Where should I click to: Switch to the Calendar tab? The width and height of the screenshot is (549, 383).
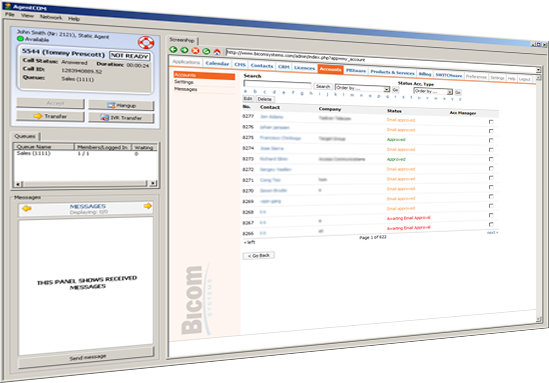(x=217, y=63)
